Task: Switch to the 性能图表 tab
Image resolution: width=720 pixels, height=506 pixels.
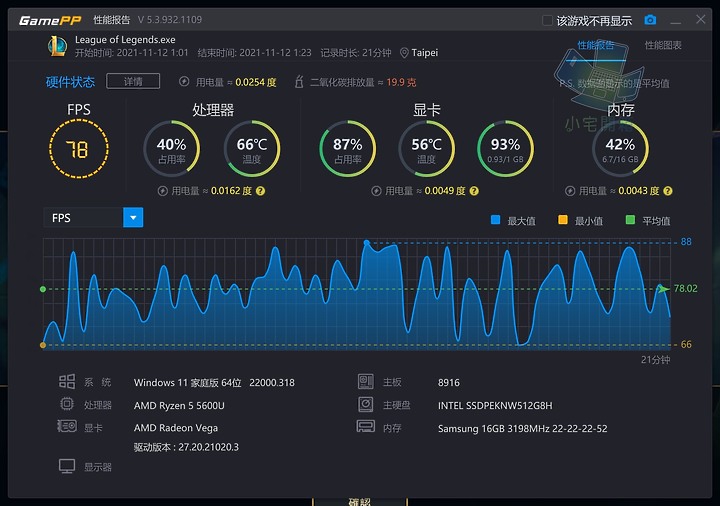Action: 663,45
